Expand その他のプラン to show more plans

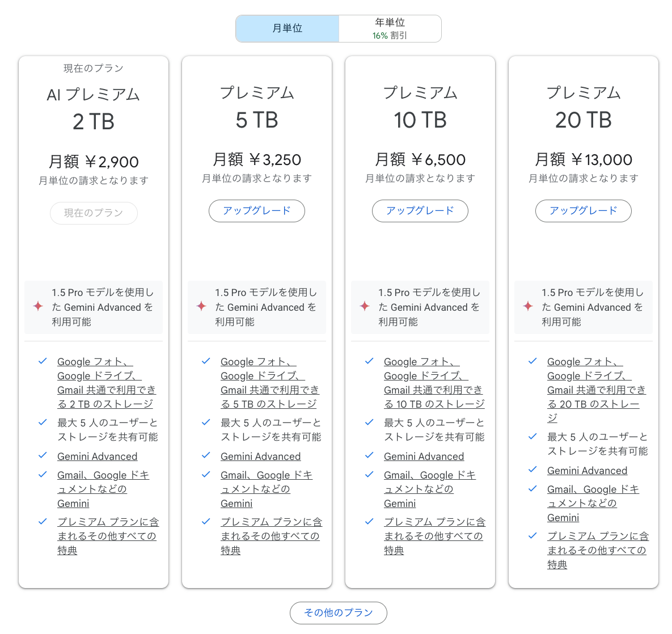338,612
